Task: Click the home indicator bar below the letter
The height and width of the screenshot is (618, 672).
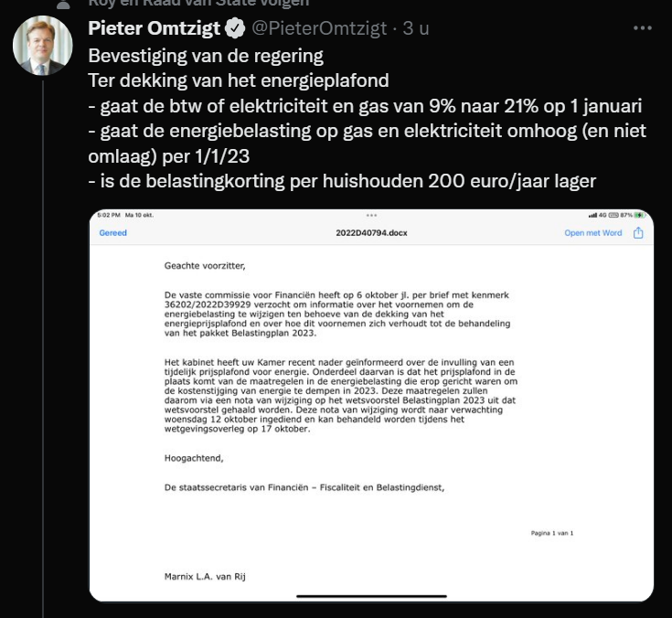Action: (x=370, y=595)
